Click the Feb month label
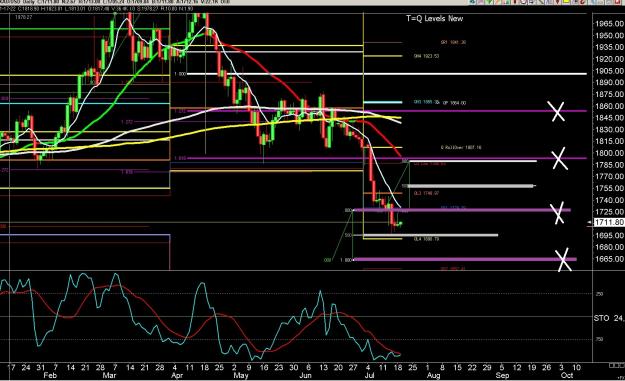Viewport: 625px width, 381px height. tap(50, 375)
